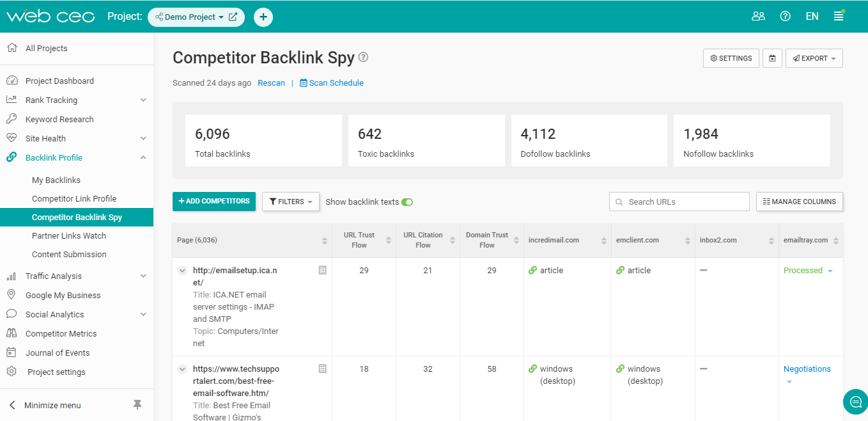
Task: Toggle Show backlink texts switch
Action: (x=407, y=202)
